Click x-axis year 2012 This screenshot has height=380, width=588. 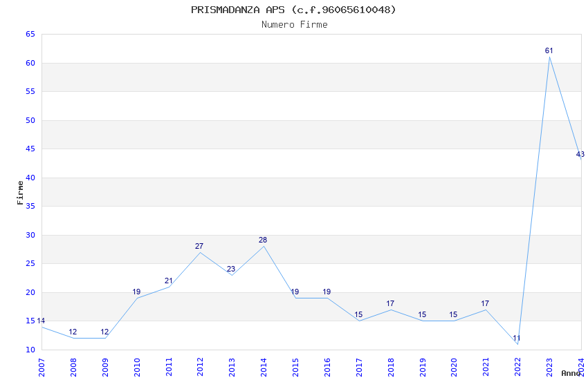(200, 367)
